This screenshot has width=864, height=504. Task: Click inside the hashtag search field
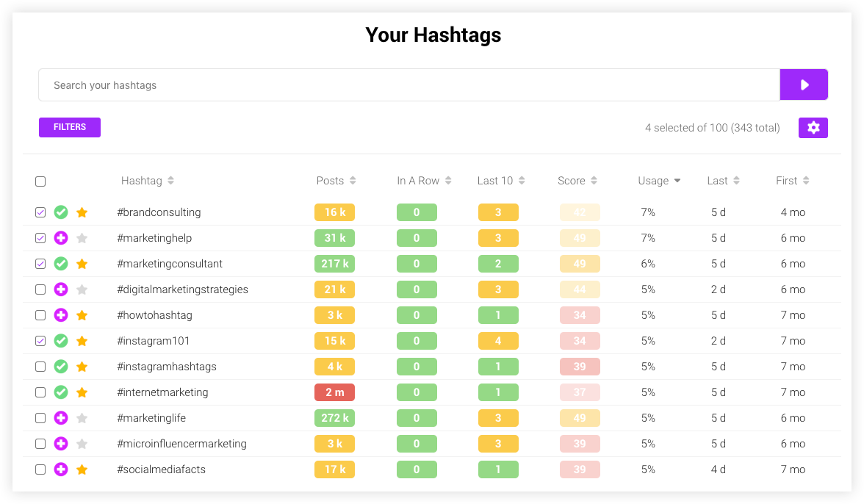(x=294, y=84)
